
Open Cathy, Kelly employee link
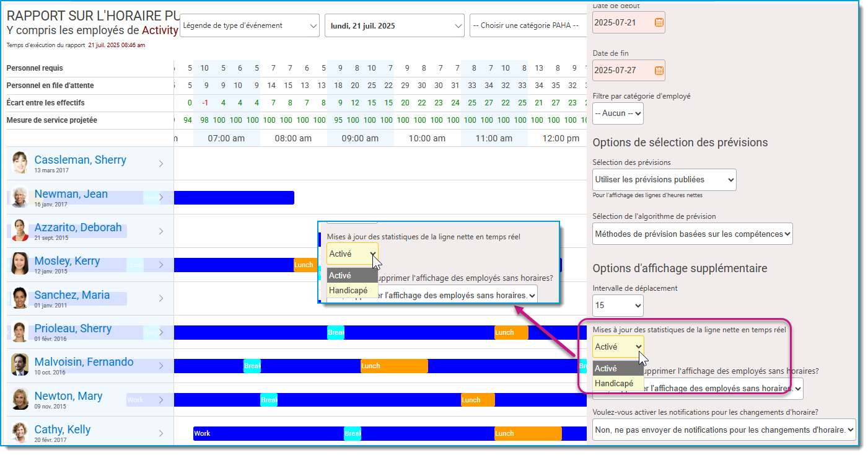(63, 430)
